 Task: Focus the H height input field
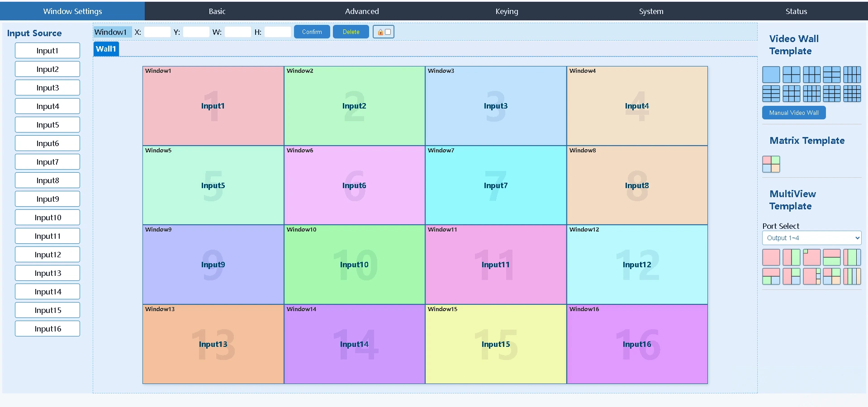(278, 32)
